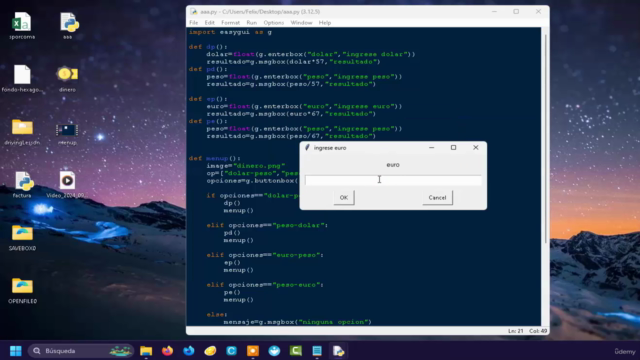Viewport: 640px width, 360px height.
Task: Click the IDLE window title bar icon
Action: coord(194,12)
